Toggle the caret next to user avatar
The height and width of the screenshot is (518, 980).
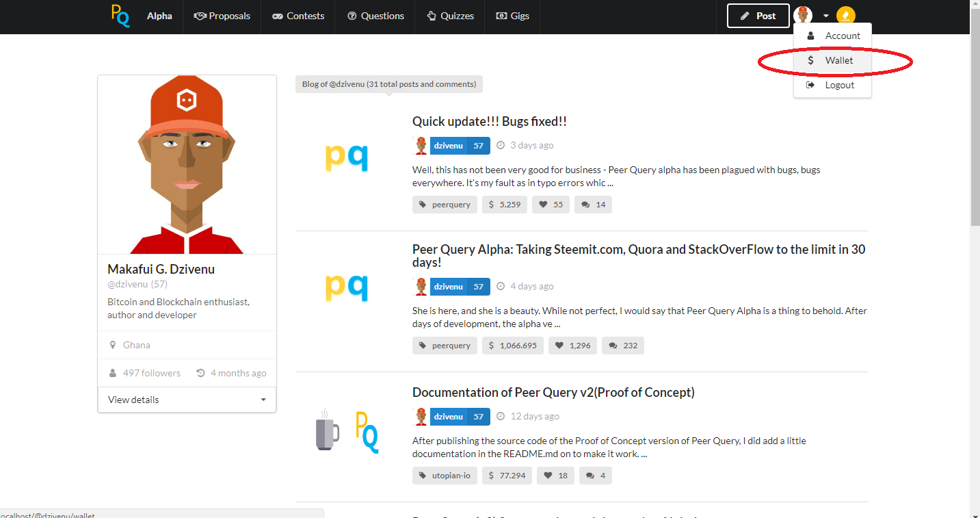pos(826,16)
